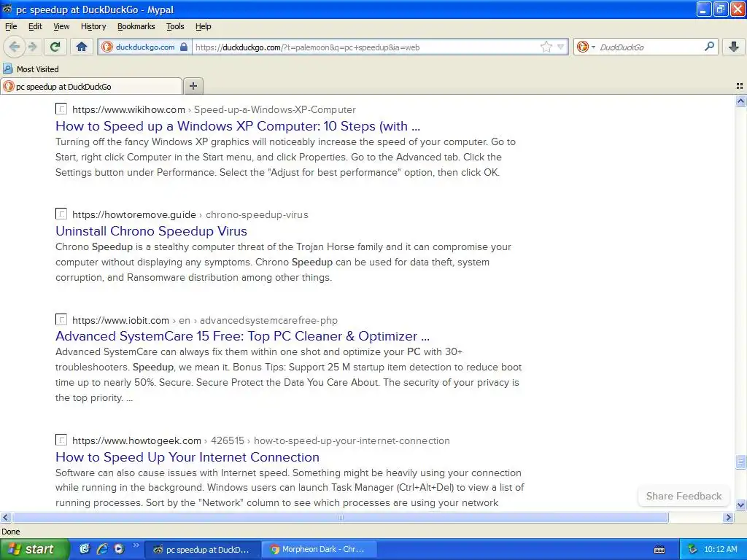The width and height of the screenshot is (747, 560).
Task: Click the horizontal scrollbar thumb
Action: 340,517
